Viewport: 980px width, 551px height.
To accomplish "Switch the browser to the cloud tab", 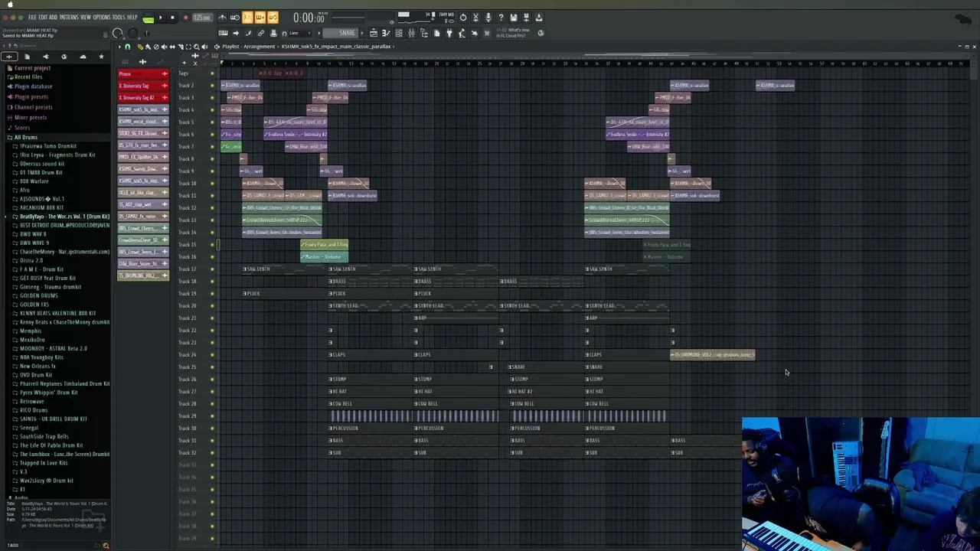I will coord(83,57).
